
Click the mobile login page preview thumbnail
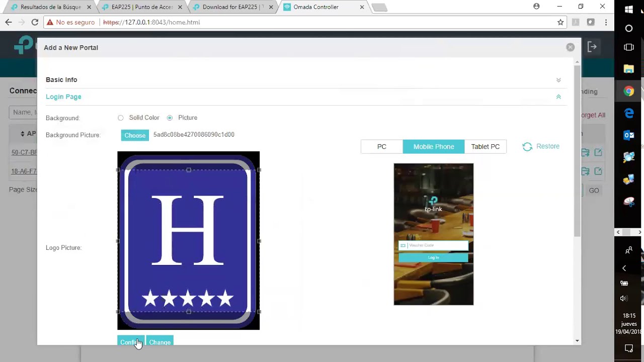[x=434, y=234]
